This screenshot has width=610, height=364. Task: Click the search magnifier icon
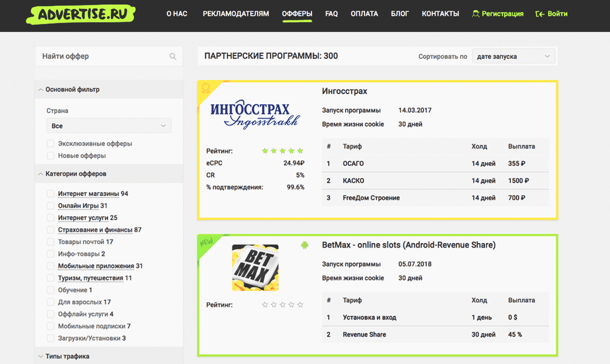click(173, 57)
